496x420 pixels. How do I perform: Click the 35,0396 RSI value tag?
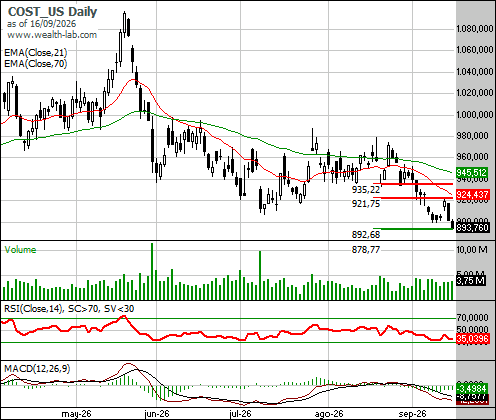click(472, 339)
